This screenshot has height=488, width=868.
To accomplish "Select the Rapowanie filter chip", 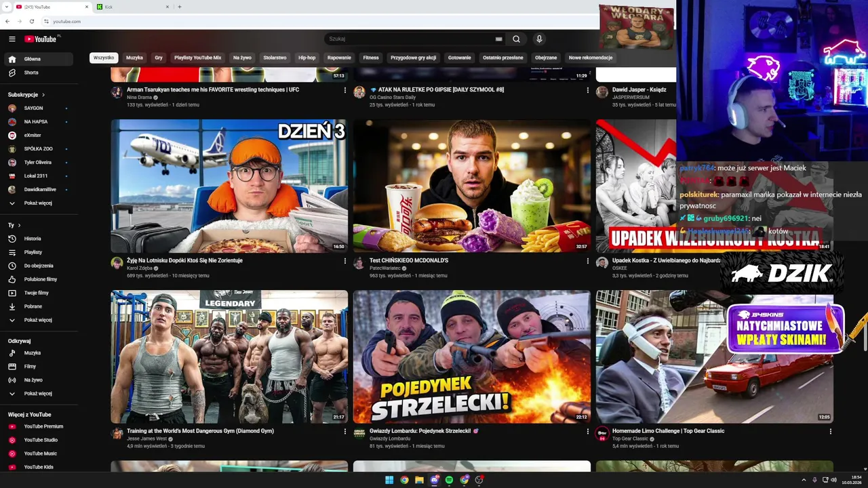I will [x=339, y=58].
